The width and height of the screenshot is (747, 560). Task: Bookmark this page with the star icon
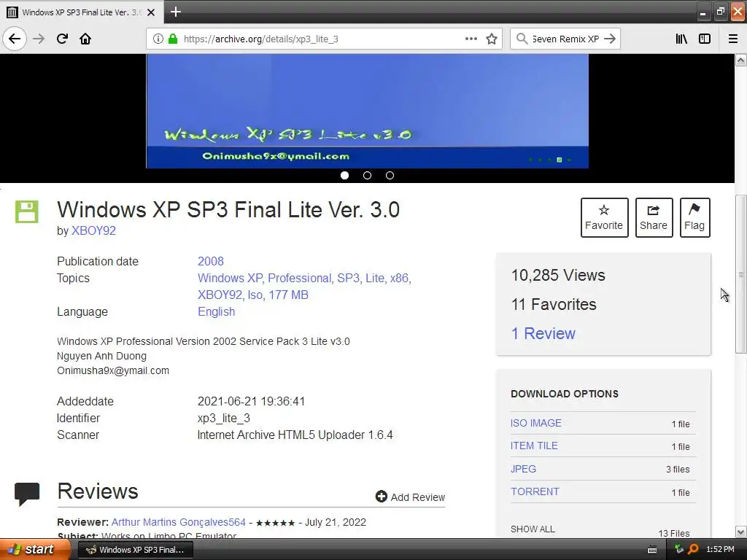click(x=492, y=39)
